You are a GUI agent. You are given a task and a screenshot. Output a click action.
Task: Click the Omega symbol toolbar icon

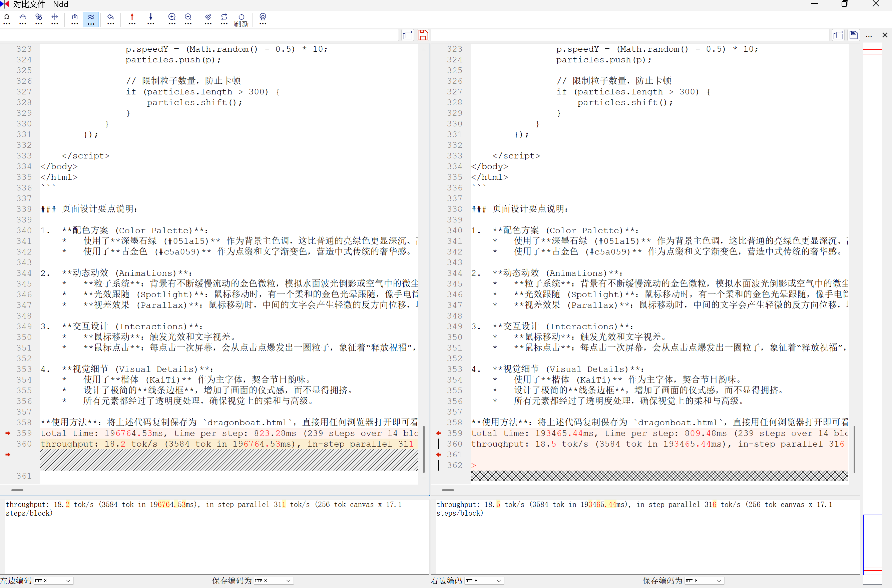coord(7,19)
